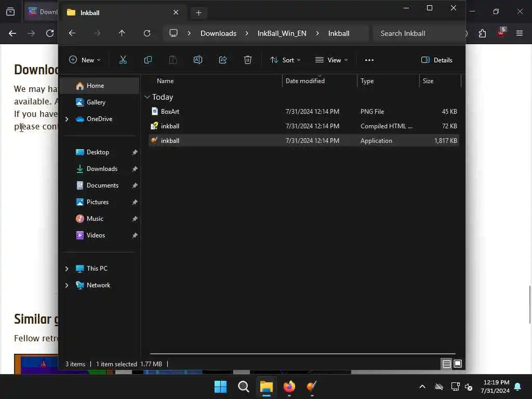
Task: Click the Paste icon in Explorer toolbar
Action: pyautogui.click(x=173, y=60)
